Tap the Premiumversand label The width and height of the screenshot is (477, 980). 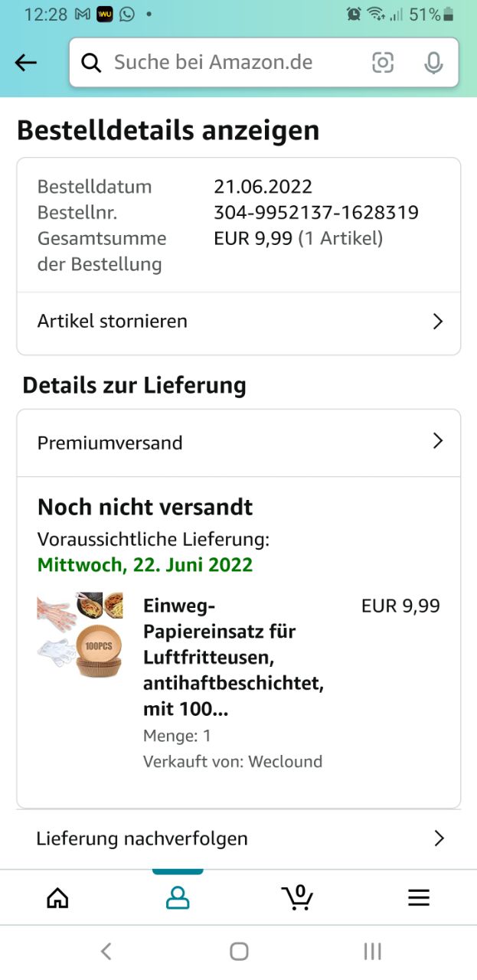click(x=110, y=443)
